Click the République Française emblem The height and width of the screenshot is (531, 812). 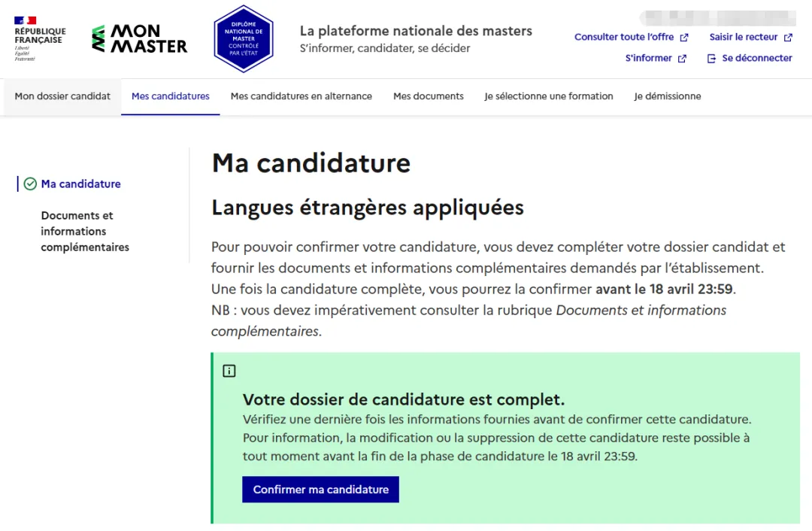(39, 38)
